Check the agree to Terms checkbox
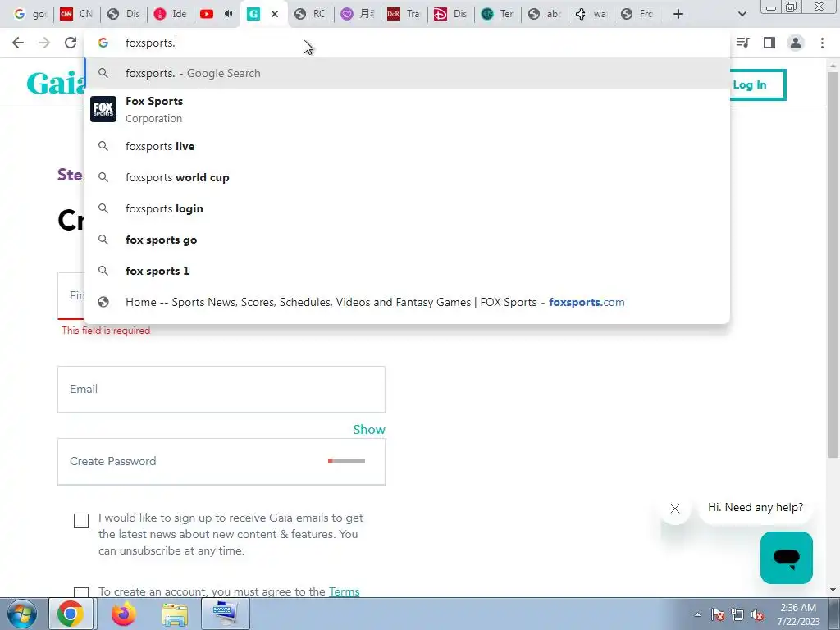Viewport: 840px width, 630px height. click(81, 592)
